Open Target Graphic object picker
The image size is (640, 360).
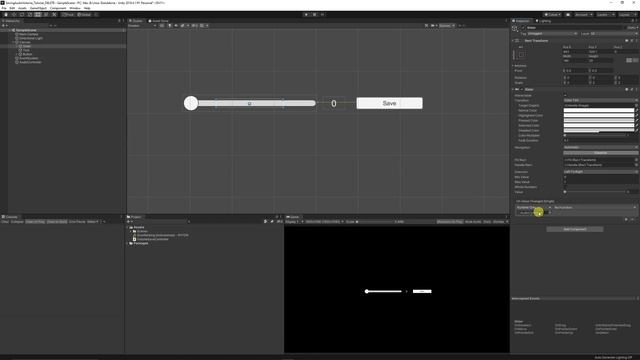(636, 105)
